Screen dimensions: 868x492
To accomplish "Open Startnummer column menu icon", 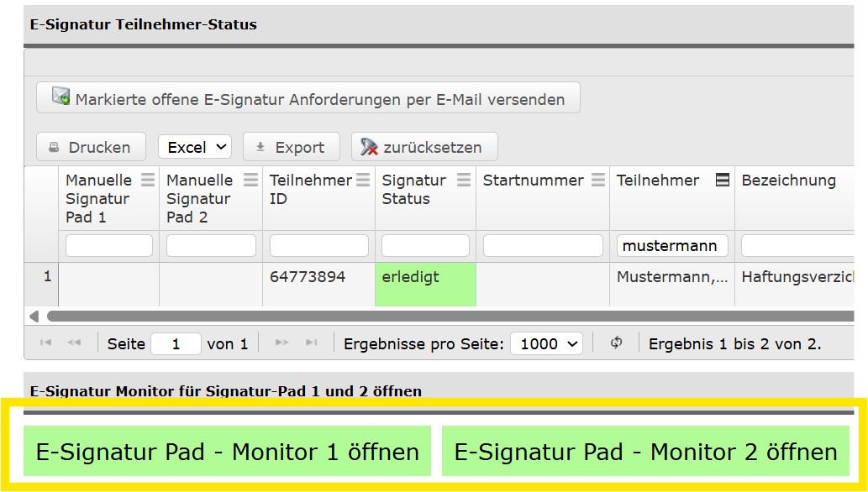I will click(597, 180).
